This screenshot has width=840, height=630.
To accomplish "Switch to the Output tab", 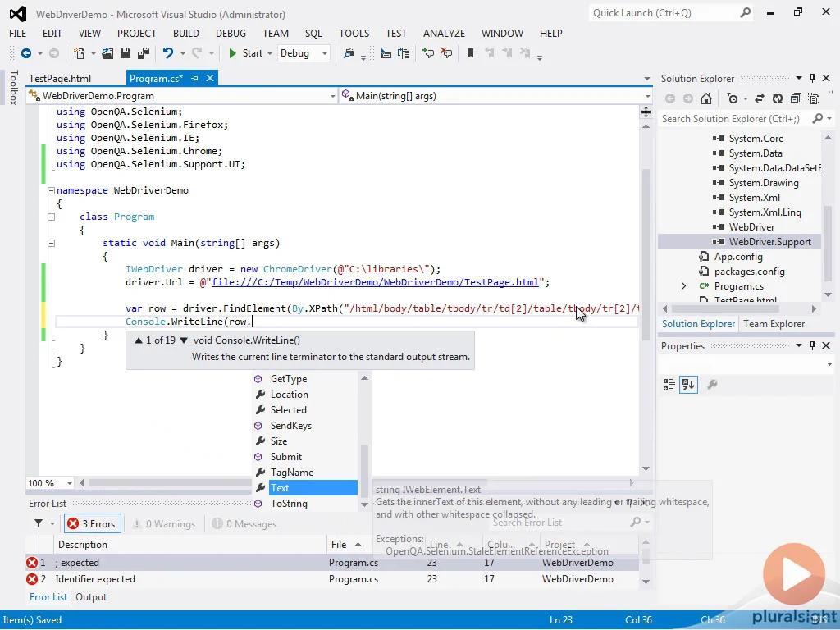I will click(x=91, y=597).
